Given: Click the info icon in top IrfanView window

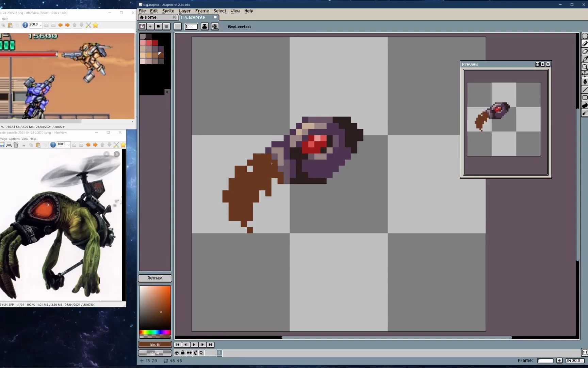Looking at the screenshot, I should [25, 25].
